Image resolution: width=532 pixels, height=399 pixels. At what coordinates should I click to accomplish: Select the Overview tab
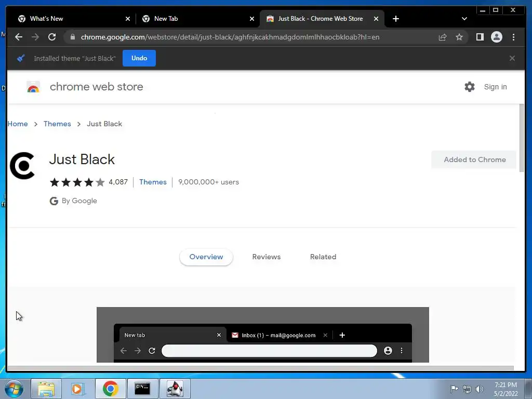(x=206, y=257)
